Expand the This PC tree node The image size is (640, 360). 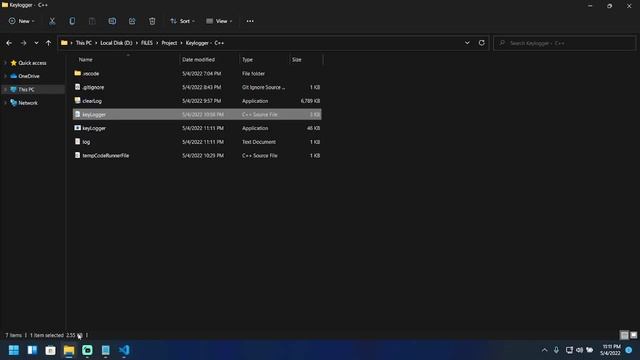pyautogui.click(x=5, y=89)
